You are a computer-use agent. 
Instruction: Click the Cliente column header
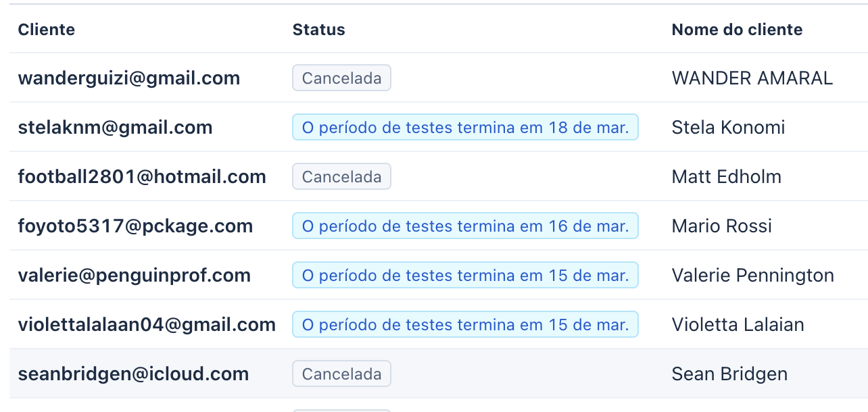click(46, 30)
